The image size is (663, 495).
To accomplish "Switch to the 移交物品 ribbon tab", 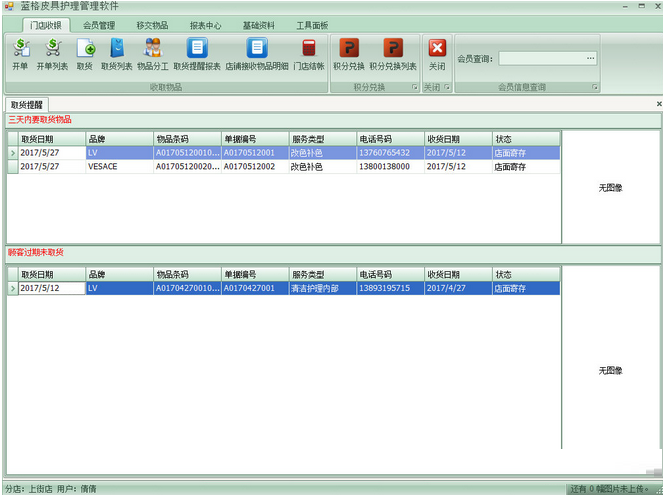I will click(x=152, y=25).
